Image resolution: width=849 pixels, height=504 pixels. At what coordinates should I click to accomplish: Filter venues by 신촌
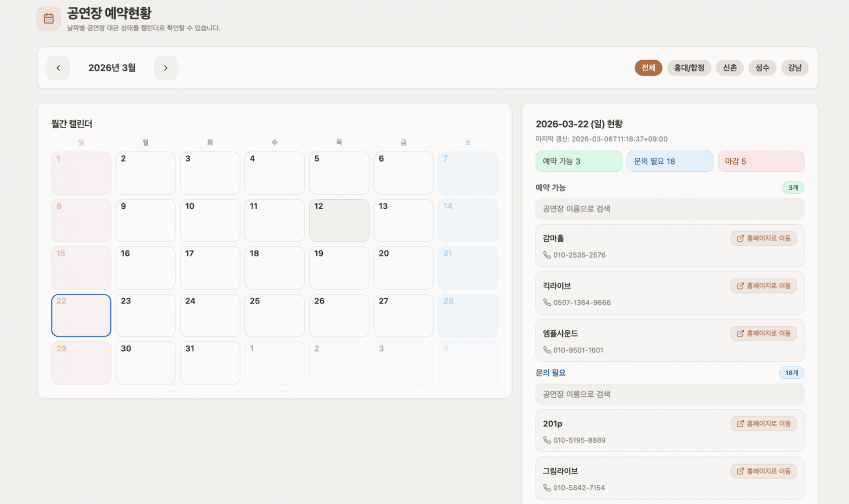click(x=730, y=68)
